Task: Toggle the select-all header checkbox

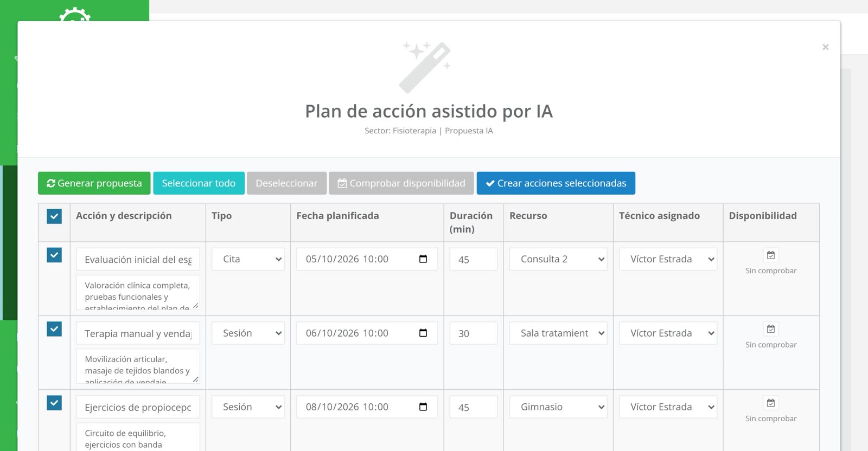Action: 54,216
